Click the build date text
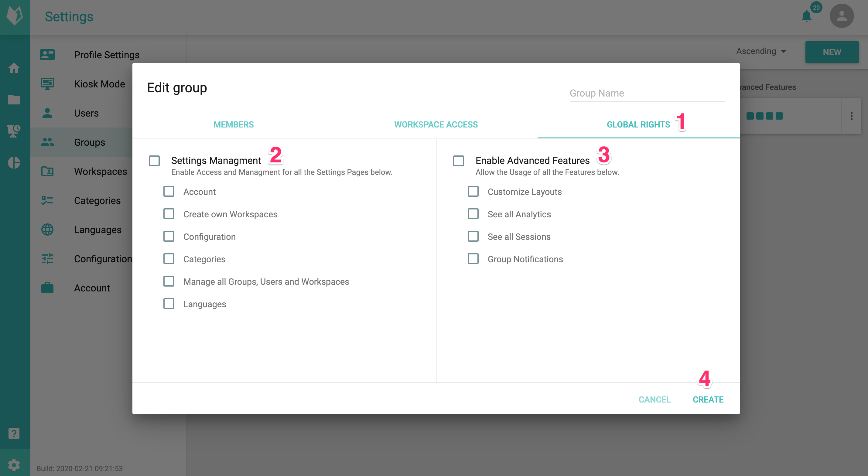Image resolution: width=868 pixels, height=476 pixels. pyautogui.click(x=80, y=469)
